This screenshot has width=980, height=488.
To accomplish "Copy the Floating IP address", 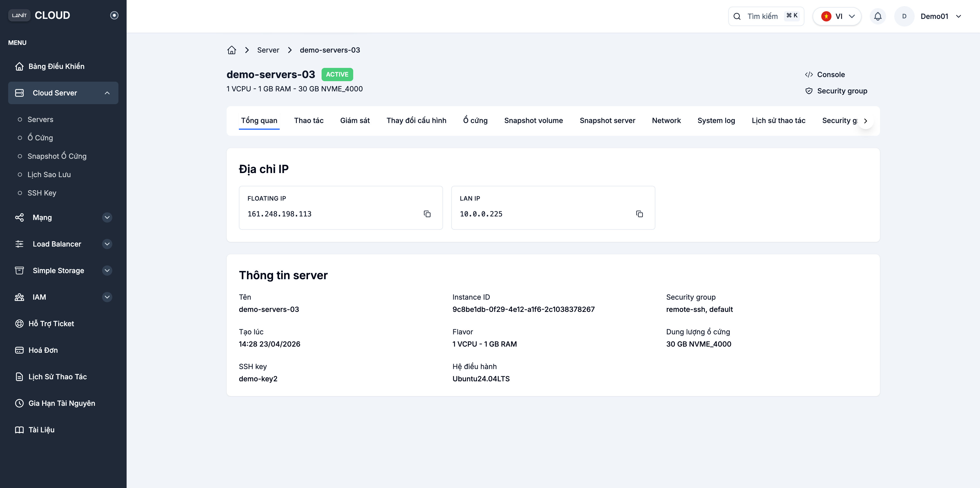I will 427,214.
